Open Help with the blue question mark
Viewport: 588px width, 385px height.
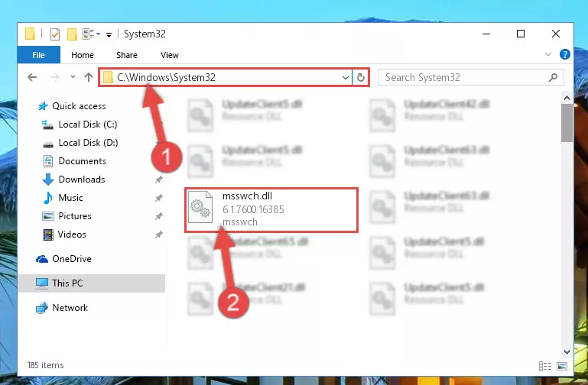click(564, 55)
